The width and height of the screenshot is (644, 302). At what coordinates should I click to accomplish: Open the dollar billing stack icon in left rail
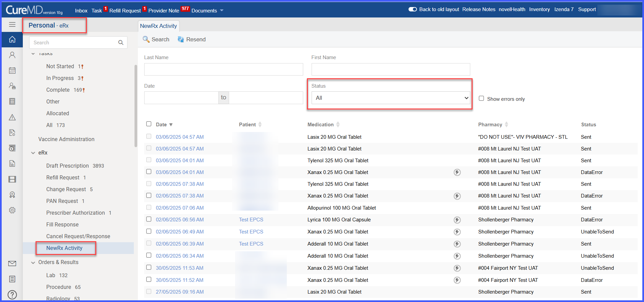point(12,148)
